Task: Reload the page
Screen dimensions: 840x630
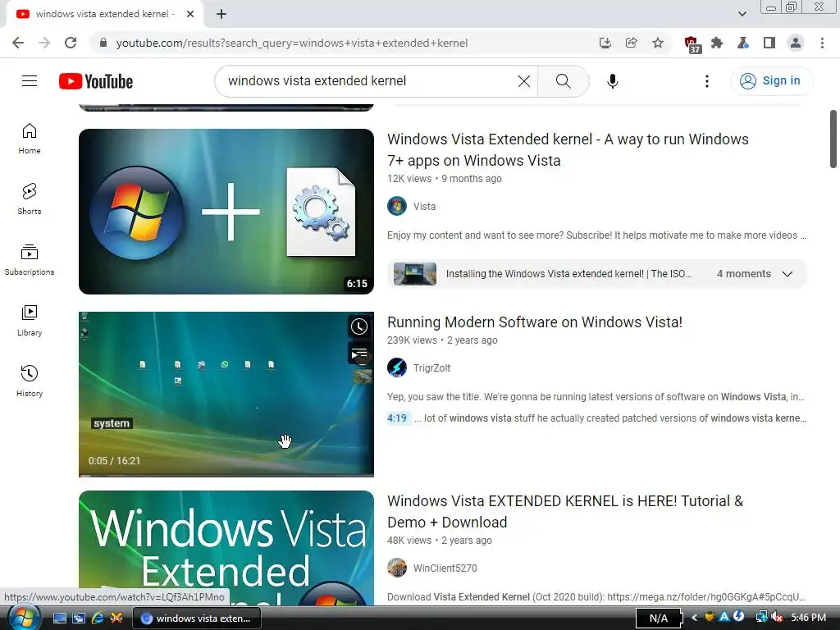Action: pos(71,43)
